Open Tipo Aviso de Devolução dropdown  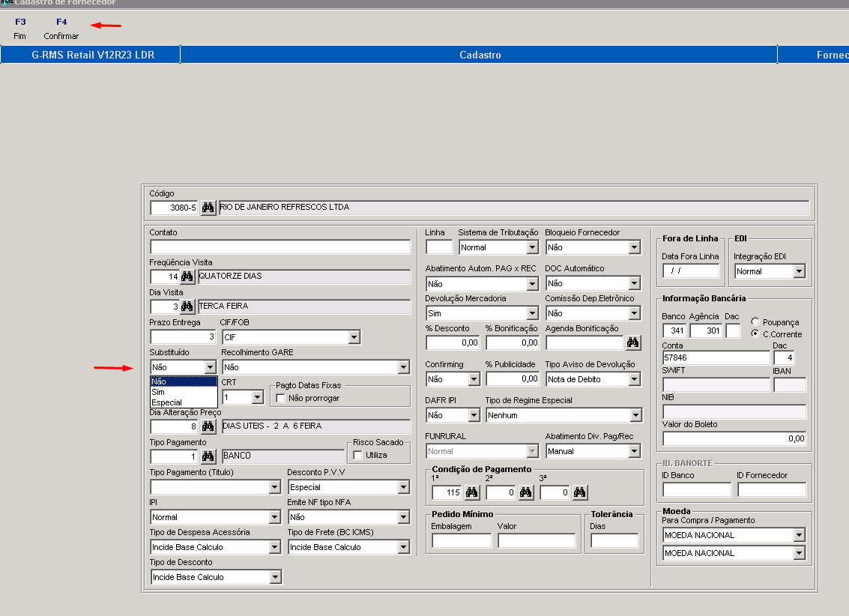coord(635,379)
